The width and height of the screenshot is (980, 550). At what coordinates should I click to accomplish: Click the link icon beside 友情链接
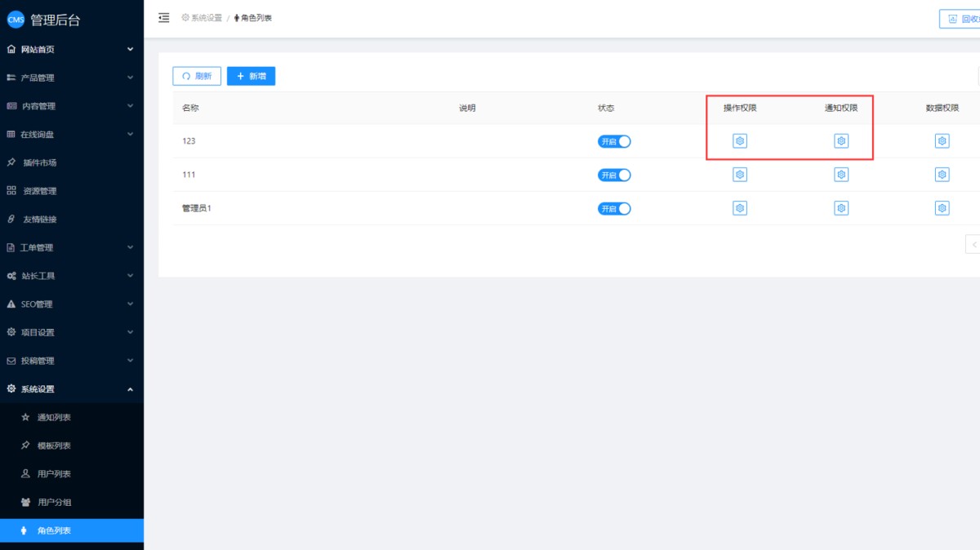point(11,219)
